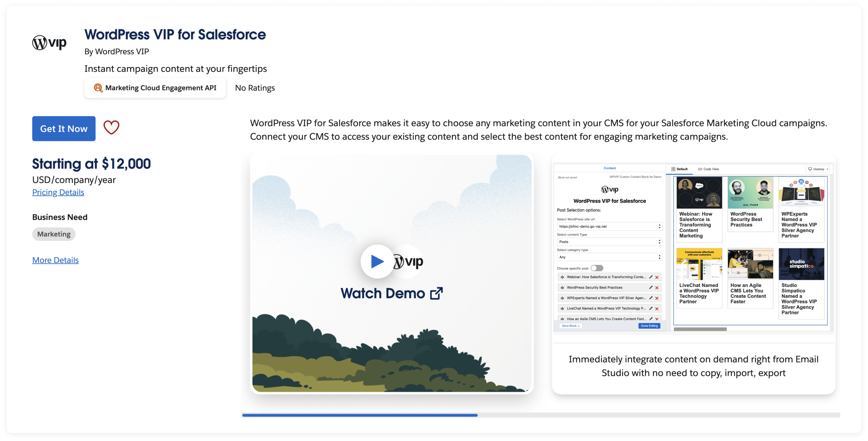Edit the WPExperts Named post row

point(650,298)
